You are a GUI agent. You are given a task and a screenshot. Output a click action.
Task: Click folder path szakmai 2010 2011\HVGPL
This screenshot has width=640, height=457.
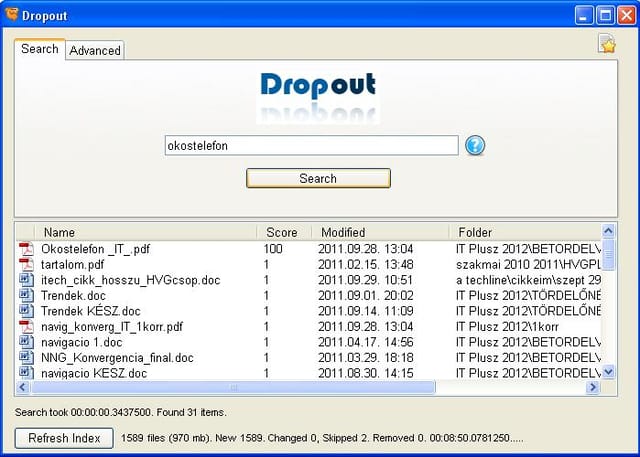coord(528,264)
